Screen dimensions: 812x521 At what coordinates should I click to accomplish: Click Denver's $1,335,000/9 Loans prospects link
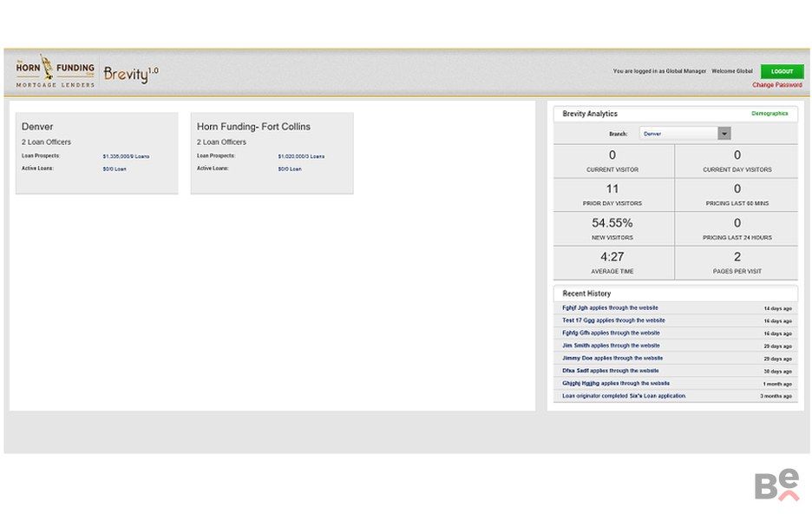pyautogui.click(x=126, y=156)
